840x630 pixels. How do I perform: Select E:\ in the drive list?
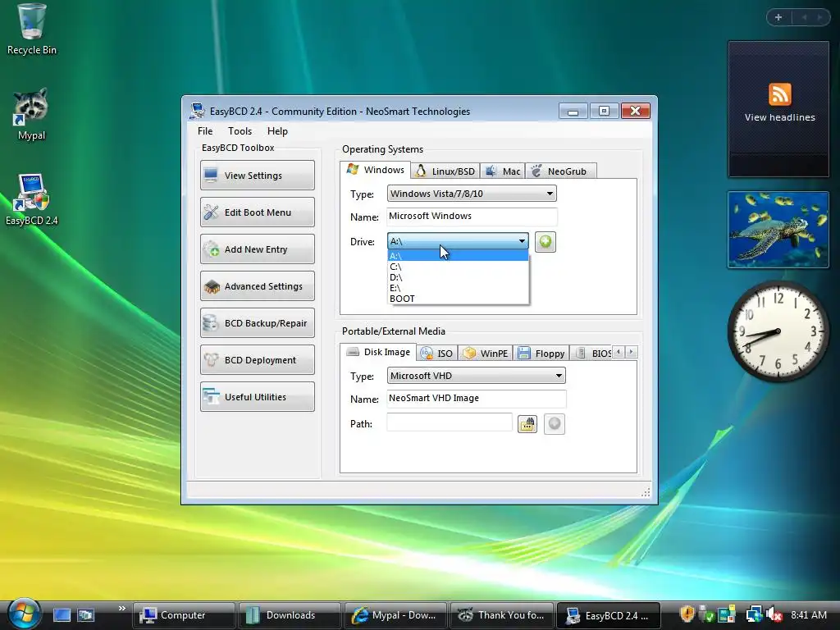(x=458, y=288)
